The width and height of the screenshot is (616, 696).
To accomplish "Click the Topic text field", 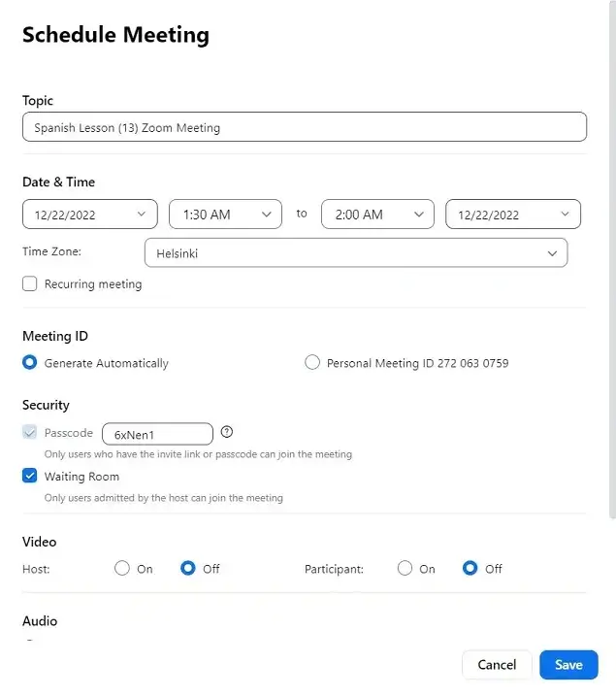I will tap(305, 127).
